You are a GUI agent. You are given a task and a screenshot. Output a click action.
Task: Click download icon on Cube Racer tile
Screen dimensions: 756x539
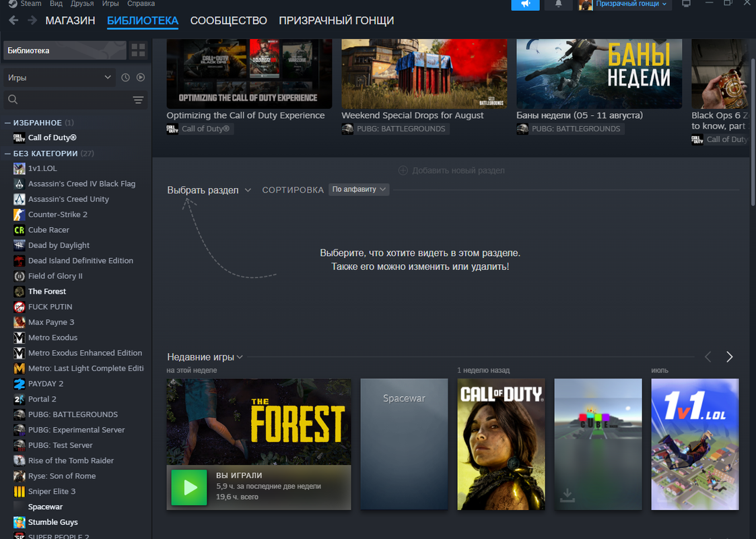568,495
